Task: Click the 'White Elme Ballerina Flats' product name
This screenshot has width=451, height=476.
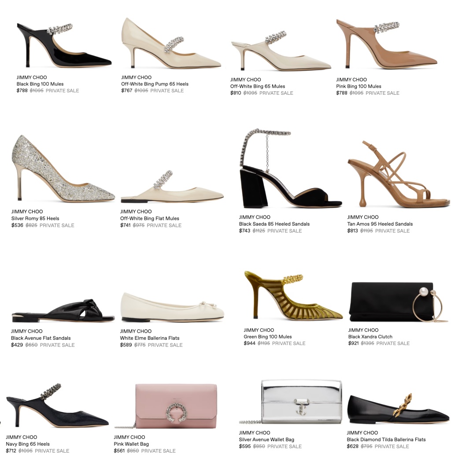Action: pyautogui.click(x=149, y=338)
